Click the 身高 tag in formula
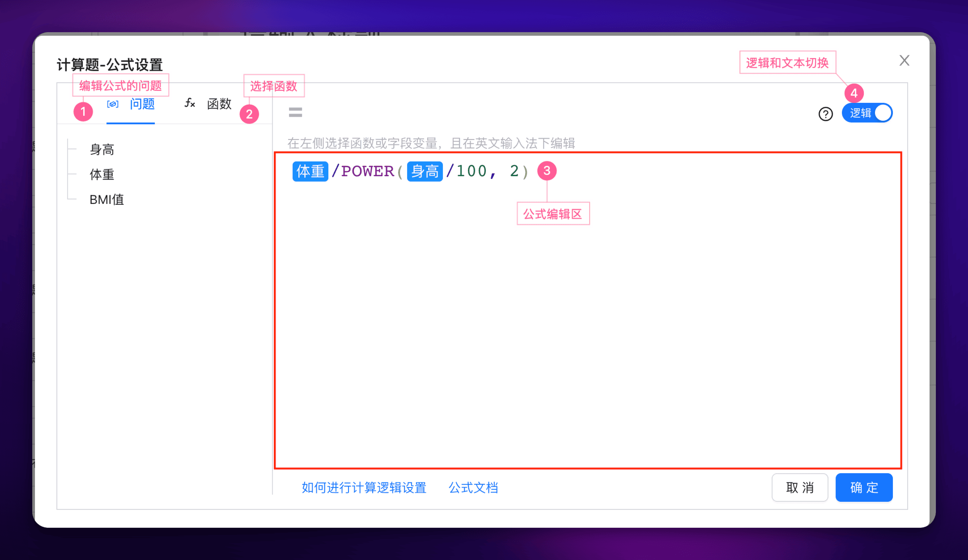This screenshot has width=968, height=560. pyautogui.click(x=425, y=171)
